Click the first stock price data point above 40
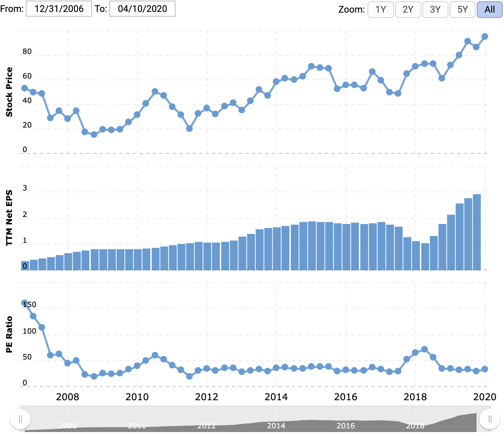 pos(25,88)
